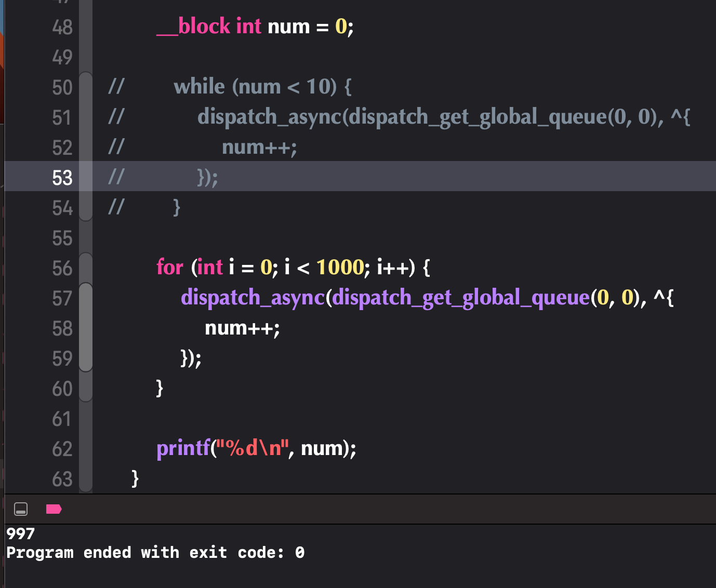Click the closing brace on line 63
Viewport: 716px width, 588px height.
coord(136,478)
